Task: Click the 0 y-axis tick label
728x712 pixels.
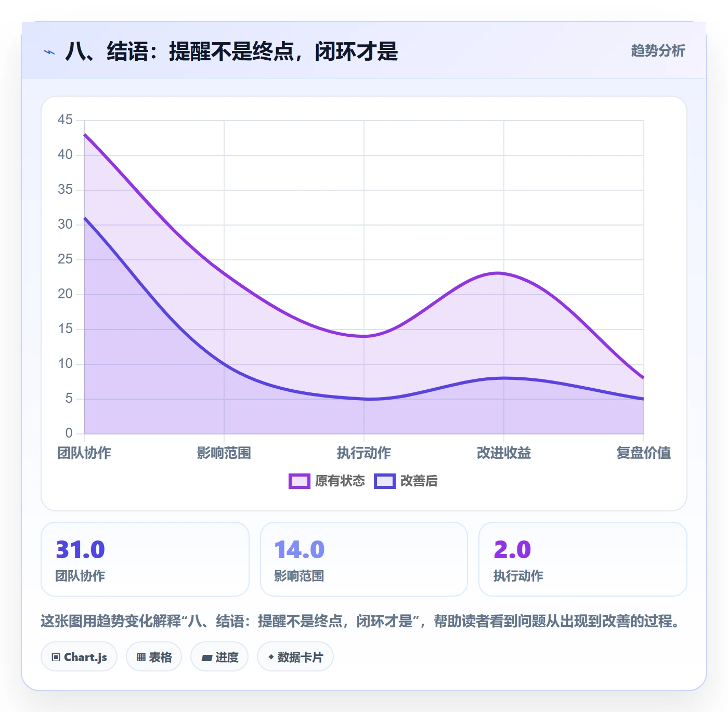Action: tap(69, 433)
